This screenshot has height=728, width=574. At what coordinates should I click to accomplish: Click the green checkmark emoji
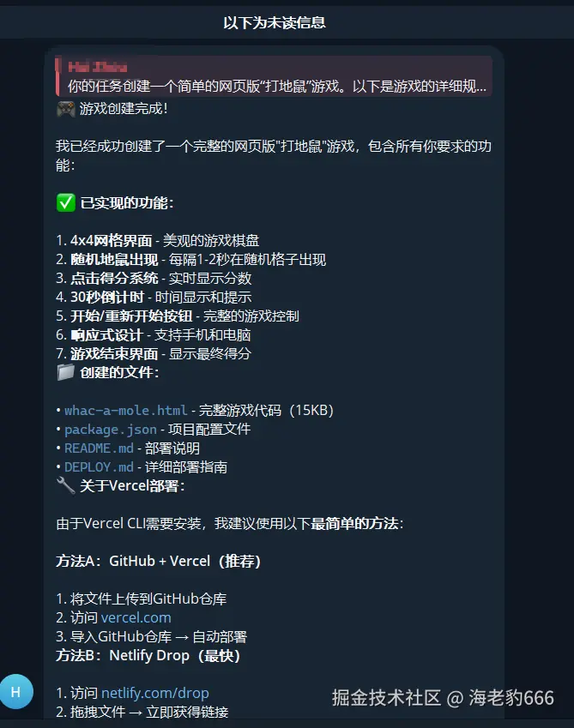[65, 203]
